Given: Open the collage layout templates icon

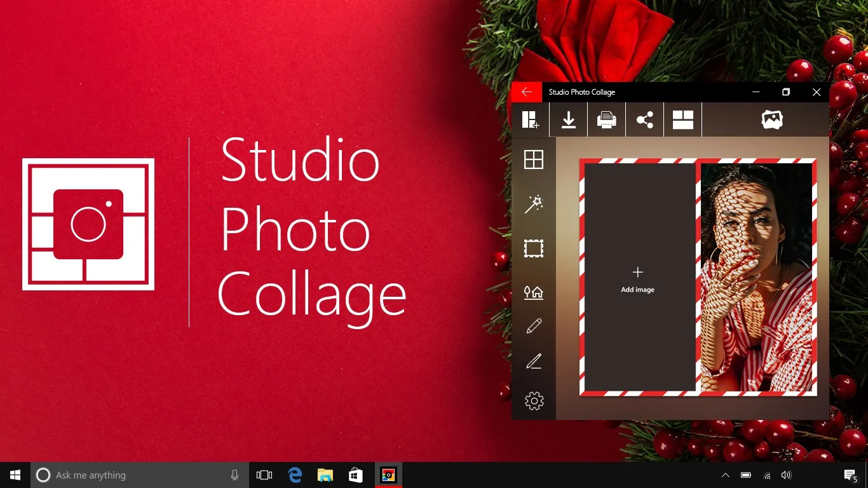Looking at the screenshot, I should (x=683, y=119).
